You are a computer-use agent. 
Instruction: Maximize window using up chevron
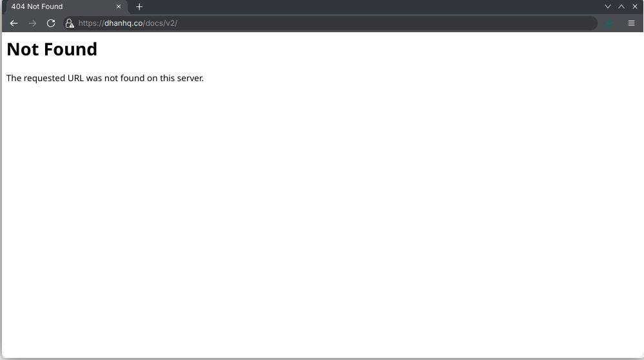point(621,6)
